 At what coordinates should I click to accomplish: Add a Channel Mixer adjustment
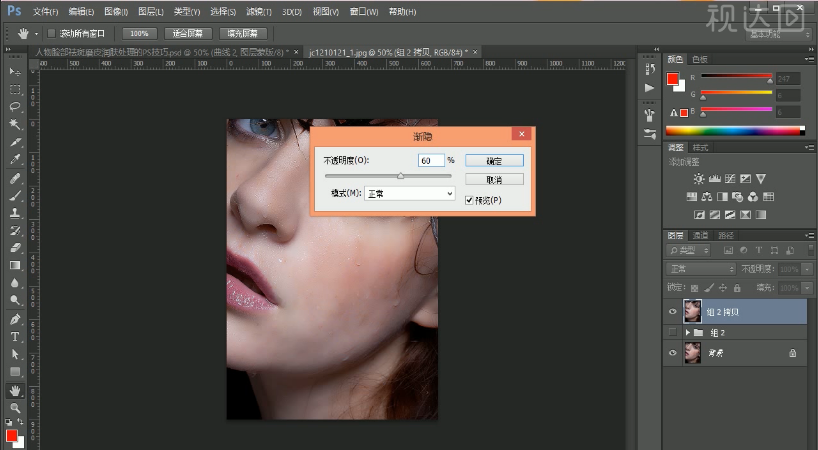753,197
